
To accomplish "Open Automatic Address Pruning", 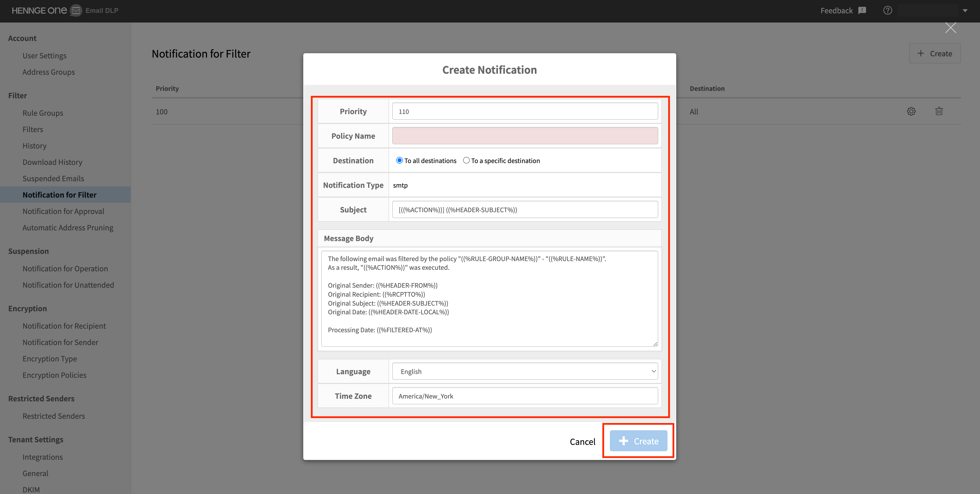I will [x=68, y=227].
